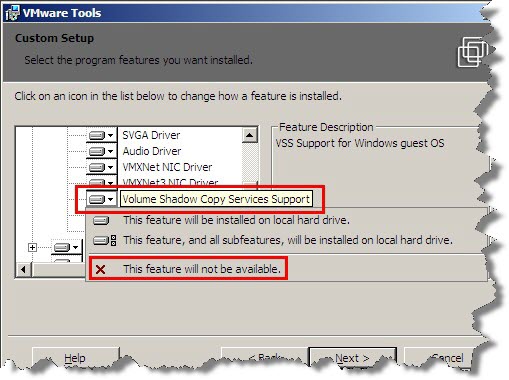
Task: Select Volume Shadow Copy Services Support item
Action: point(216,199)
